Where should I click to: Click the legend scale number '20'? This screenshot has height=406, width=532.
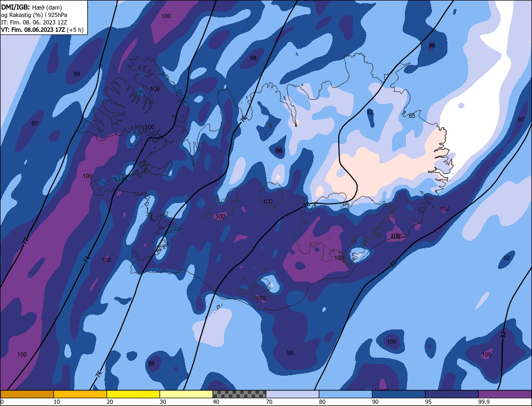(110, 402)
